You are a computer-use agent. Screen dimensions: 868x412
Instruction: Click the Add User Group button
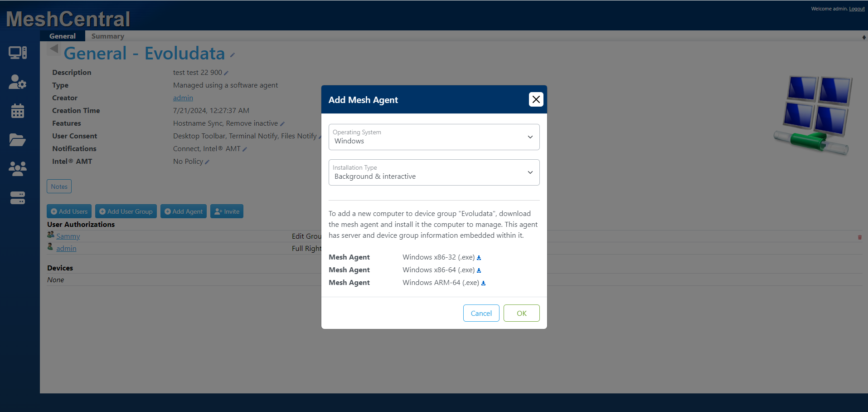pos(126,211)
